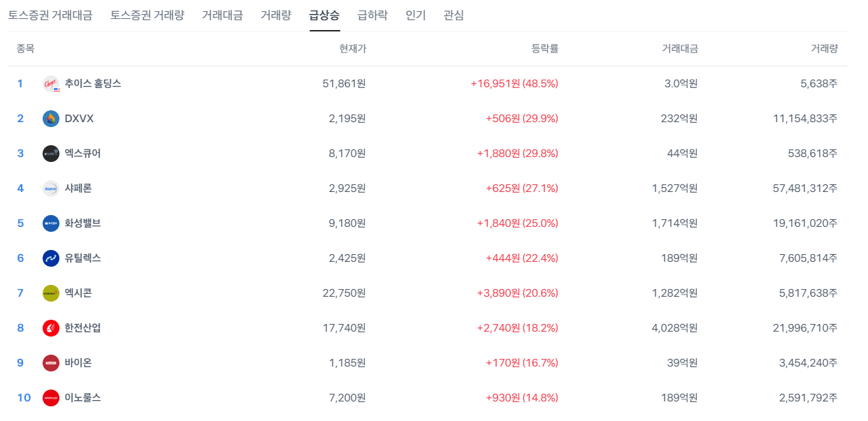Viewport: 868px width, 421px height.
Task: Click the 한전산업 logo icon
Action: (x=50, y=327)
